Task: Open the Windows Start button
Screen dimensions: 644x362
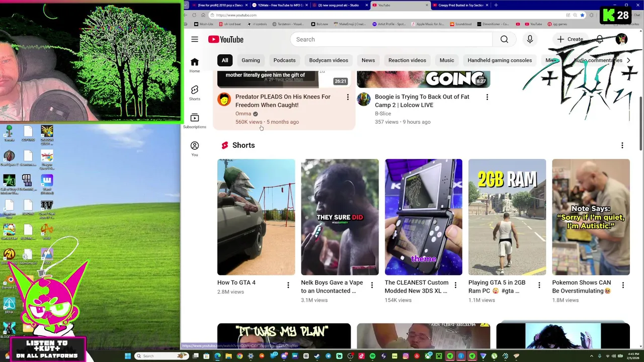Action: click(x=128, y=356)
